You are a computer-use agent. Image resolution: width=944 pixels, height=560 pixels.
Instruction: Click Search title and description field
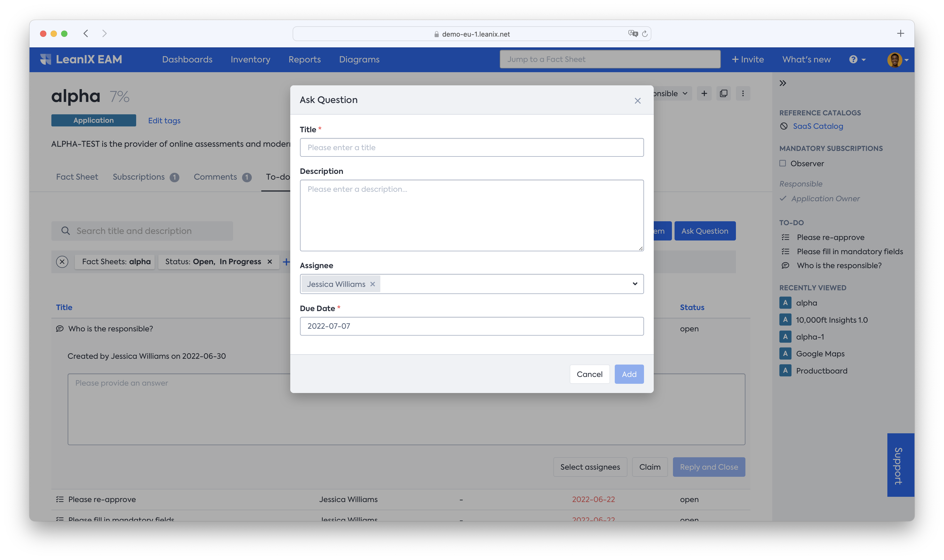pyautogui.click(x=142, y=231)
